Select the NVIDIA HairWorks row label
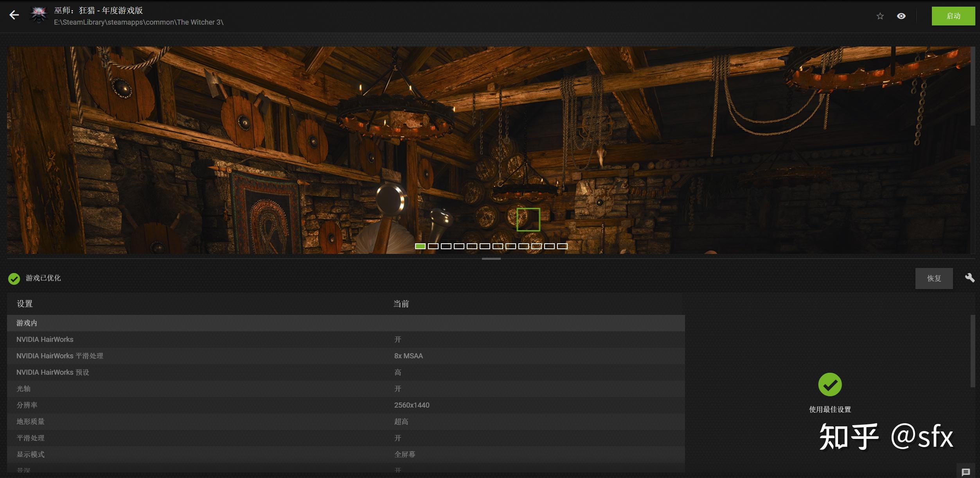 click(45, 340)
